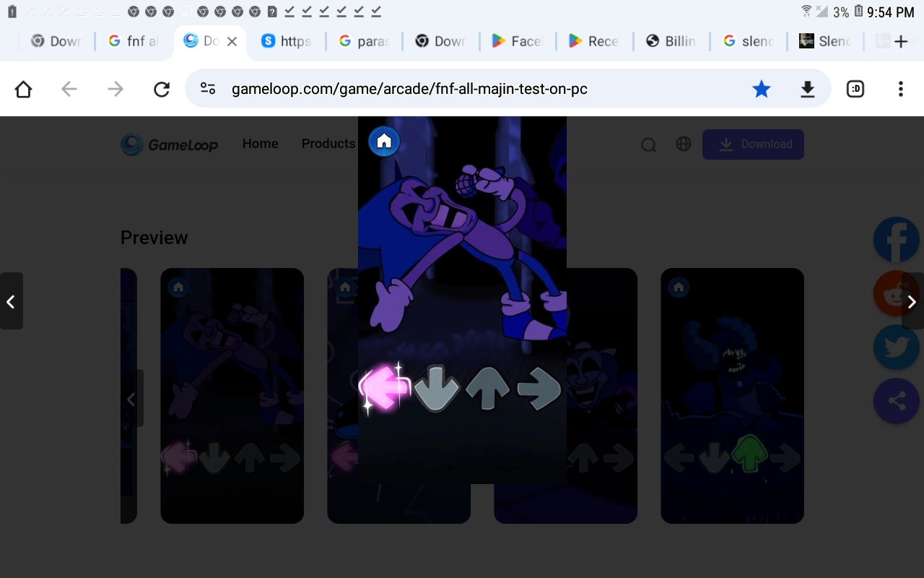This screenshot has height=578, width=924.
Task: Switch to the 'Facel' Play Store tab
Action: 517,41
